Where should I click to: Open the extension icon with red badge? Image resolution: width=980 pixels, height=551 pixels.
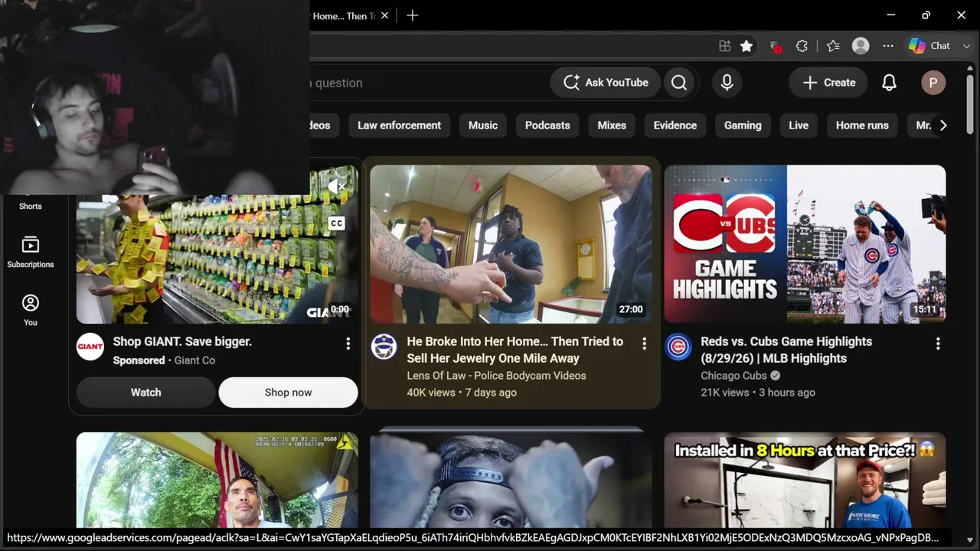point(775,46)
